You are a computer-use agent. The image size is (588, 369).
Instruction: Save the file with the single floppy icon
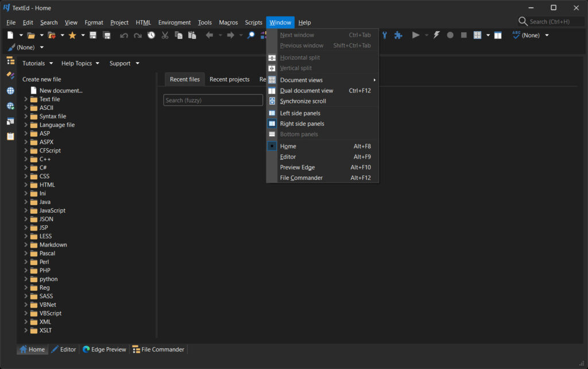92,35
